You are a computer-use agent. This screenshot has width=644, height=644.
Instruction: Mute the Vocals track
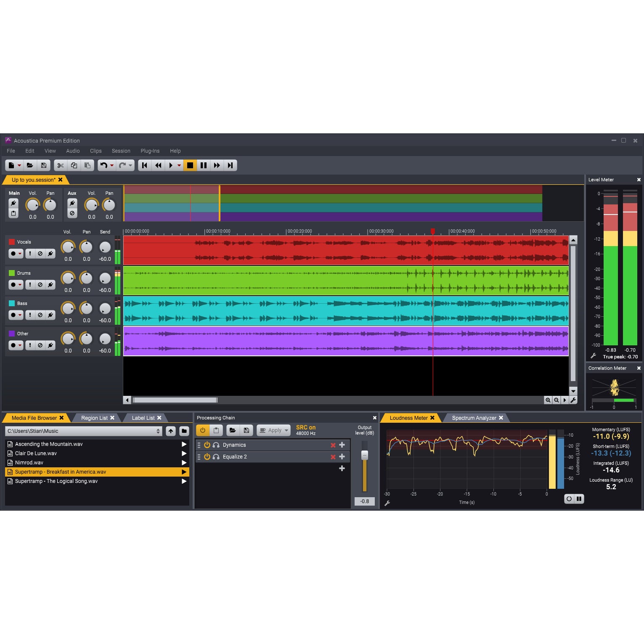coord(40,254)
